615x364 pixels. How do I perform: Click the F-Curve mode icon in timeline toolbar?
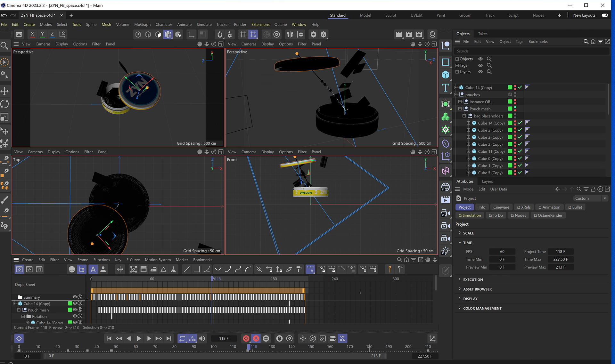(x=29, y=270)
